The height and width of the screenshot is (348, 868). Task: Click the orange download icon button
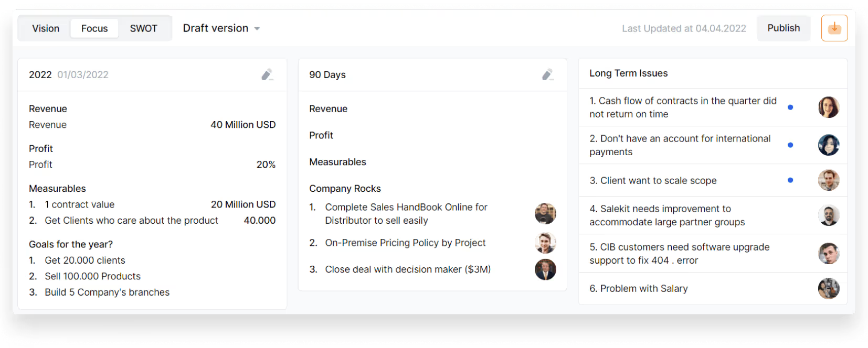(x=834, y=28)
